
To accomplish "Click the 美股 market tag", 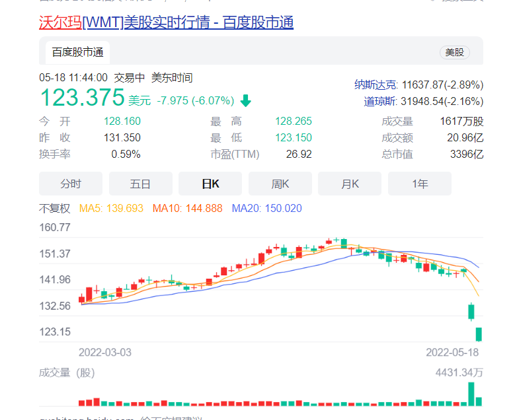I will [x=455, y=52].
